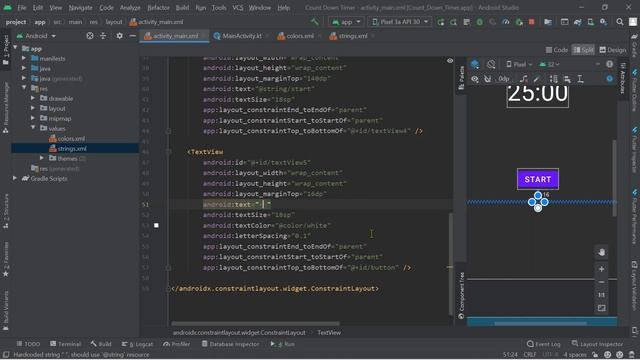The width and height of the screenshot is (640, 360).
Task: Open the Database Inspector tool window
Action: point(231,344)
